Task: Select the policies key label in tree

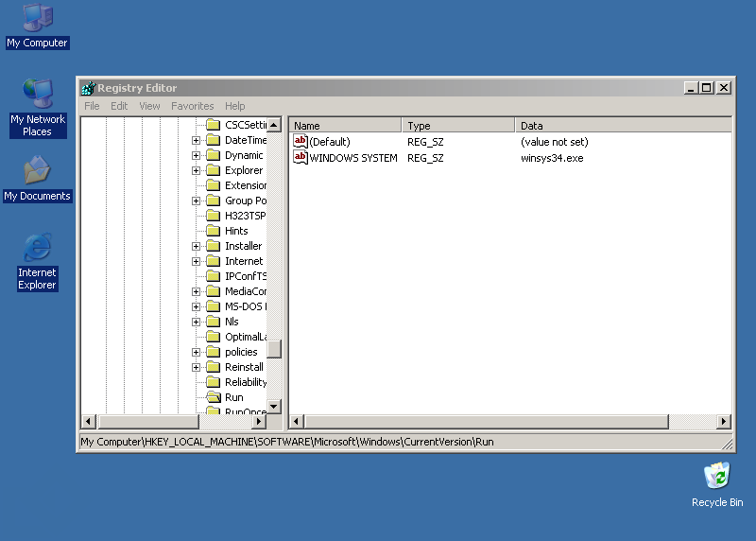Action: point(241,352)
